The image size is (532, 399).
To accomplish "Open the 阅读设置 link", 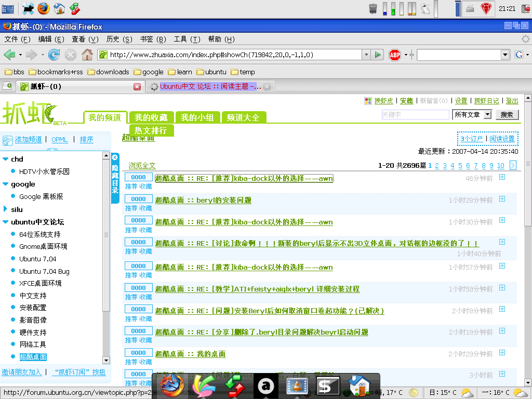I will click(502, 138).
